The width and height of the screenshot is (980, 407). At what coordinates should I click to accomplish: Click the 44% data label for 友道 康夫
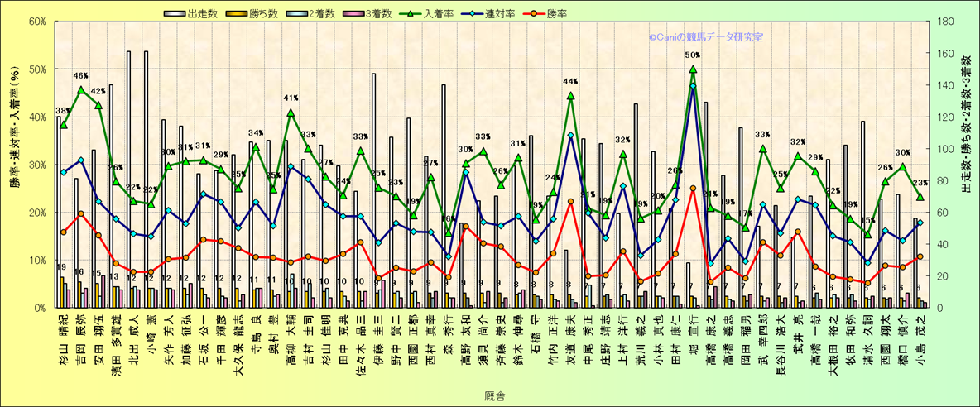(570, 82)
